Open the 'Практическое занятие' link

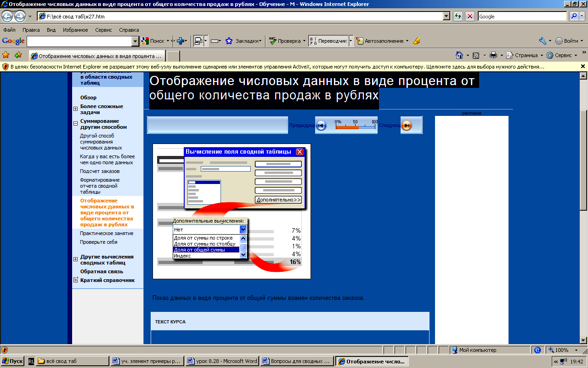tap(107, 233)
